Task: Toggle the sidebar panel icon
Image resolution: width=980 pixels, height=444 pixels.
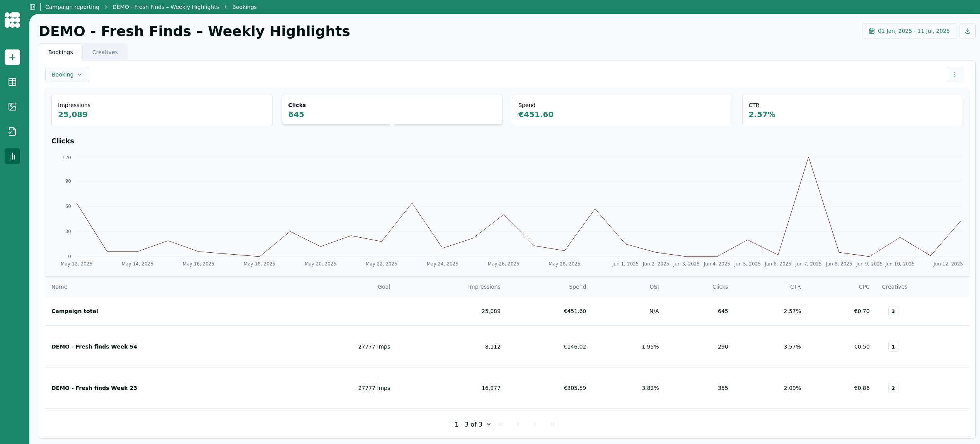Action: coord(32,7)
